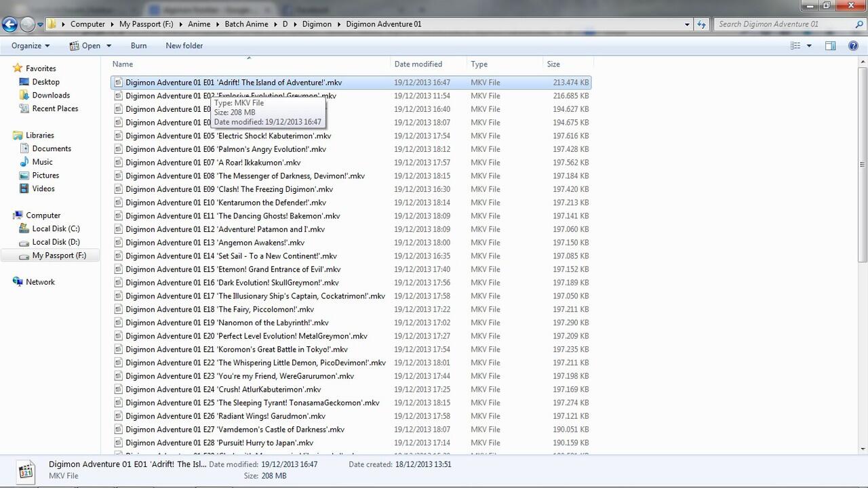Select My Passport (F:) drive icon
This screenshot has width=868, height=488.
pos(24,256)
